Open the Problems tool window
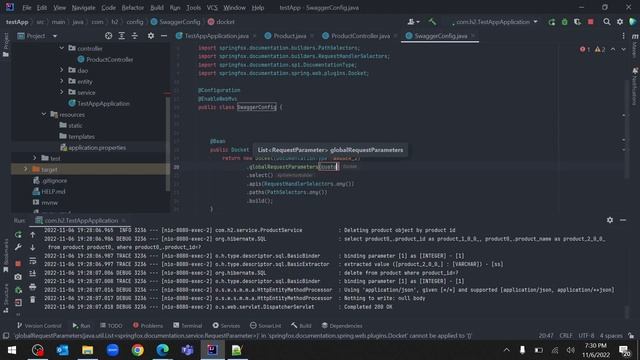The width and height of the screenshot is (640, 360). coord(148,326)
